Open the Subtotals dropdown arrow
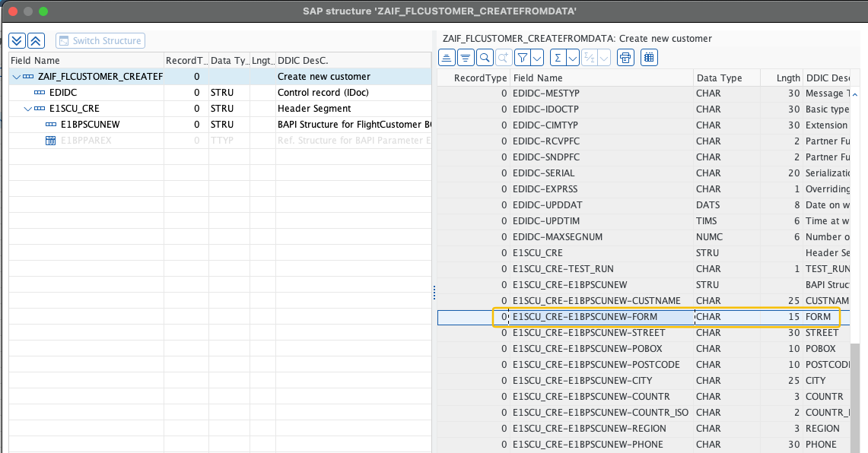 tap(605, 58)
